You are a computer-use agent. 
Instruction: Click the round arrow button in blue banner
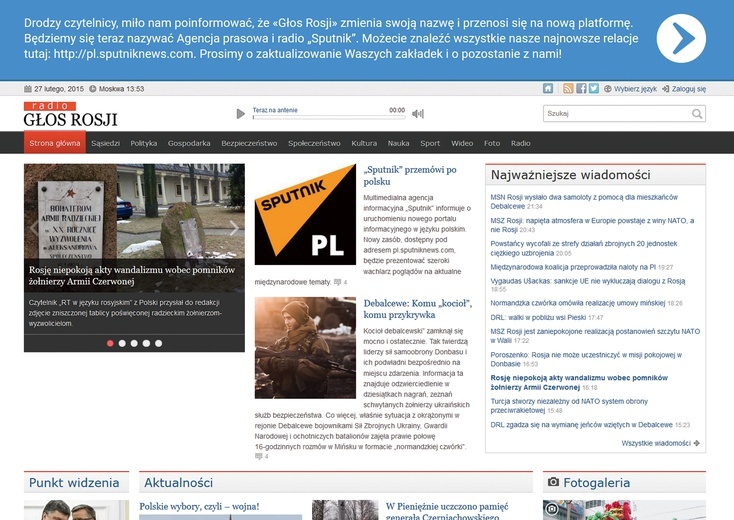[x=681, y=38]
